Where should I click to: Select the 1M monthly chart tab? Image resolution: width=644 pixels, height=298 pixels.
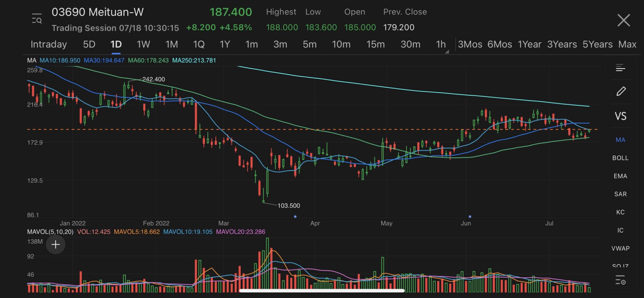[172, 44]
